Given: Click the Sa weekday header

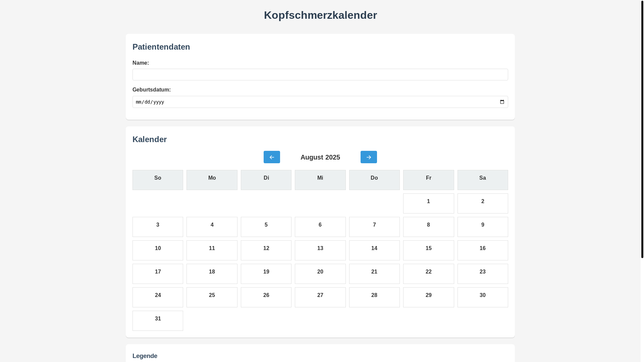Looking at the screenshot, I should [483, 180].
